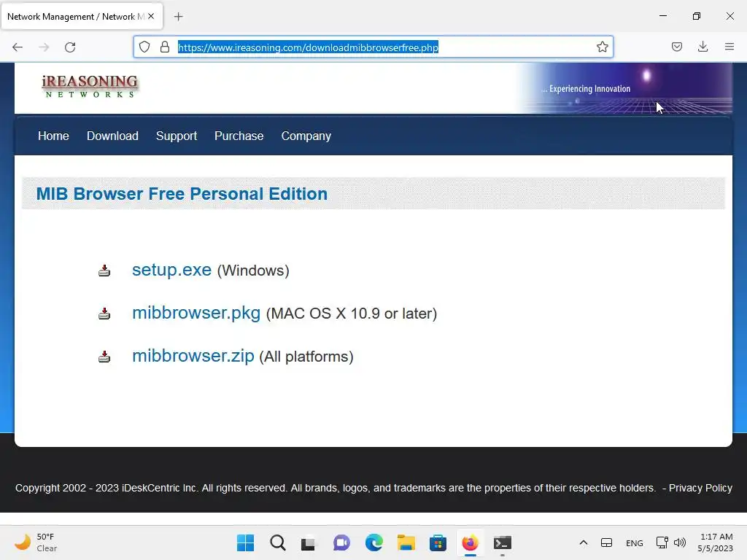Close the Network Management tab
The height and width of the screenshot is (560, 747).
click(151, 16)
